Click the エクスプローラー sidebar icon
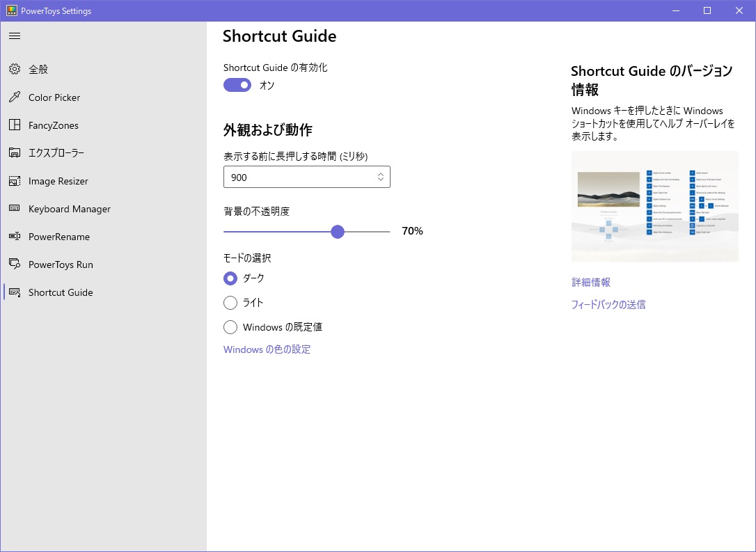 15,153
